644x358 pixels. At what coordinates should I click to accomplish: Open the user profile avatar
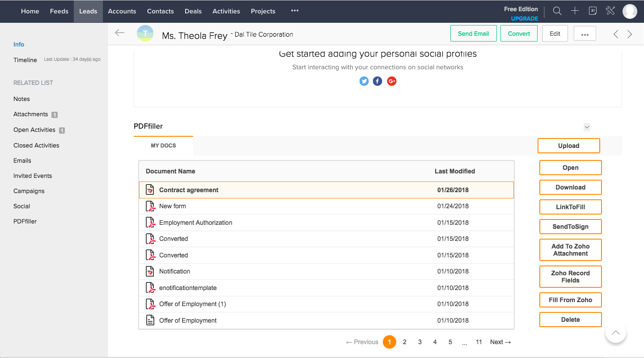click(x=630, y=11)
